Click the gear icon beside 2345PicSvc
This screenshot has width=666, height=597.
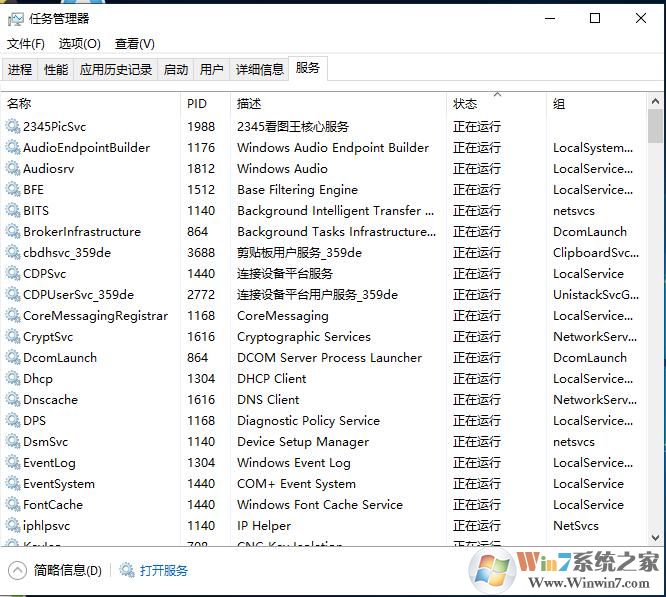point(13,127)
